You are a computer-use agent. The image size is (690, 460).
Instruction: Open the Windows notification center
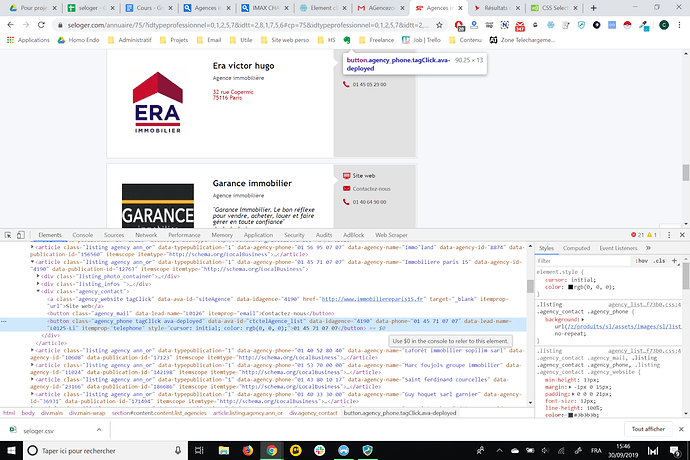coord(674,450)
